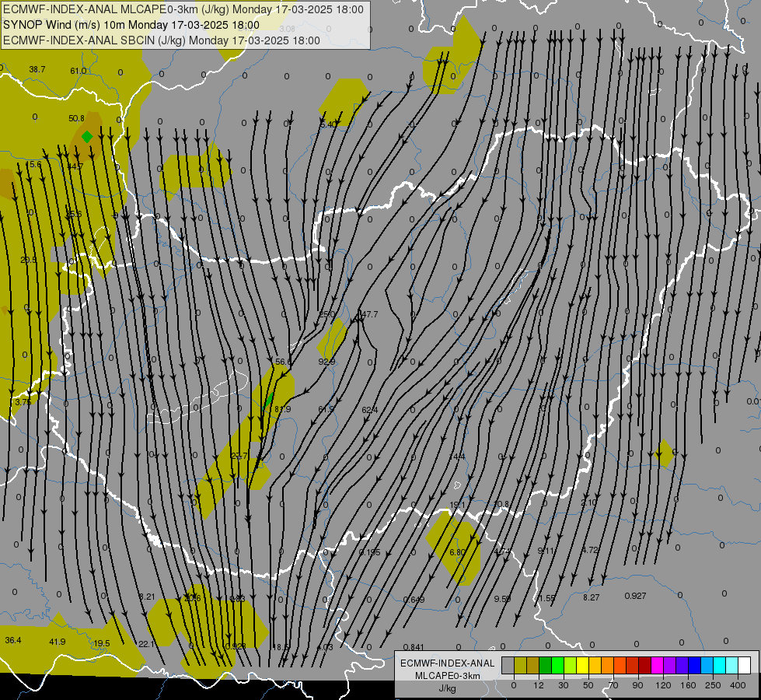761x700 pixels.
Task: Click the legend tick label '120'
Action: point(663,685)
